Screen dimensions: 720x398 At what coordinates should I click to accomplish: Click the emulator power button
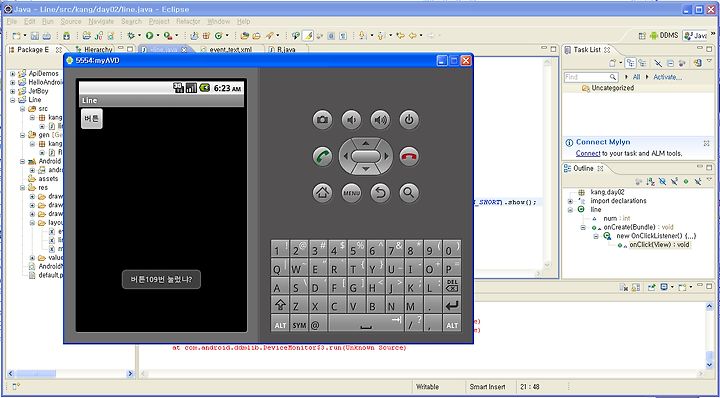(409, 120)
